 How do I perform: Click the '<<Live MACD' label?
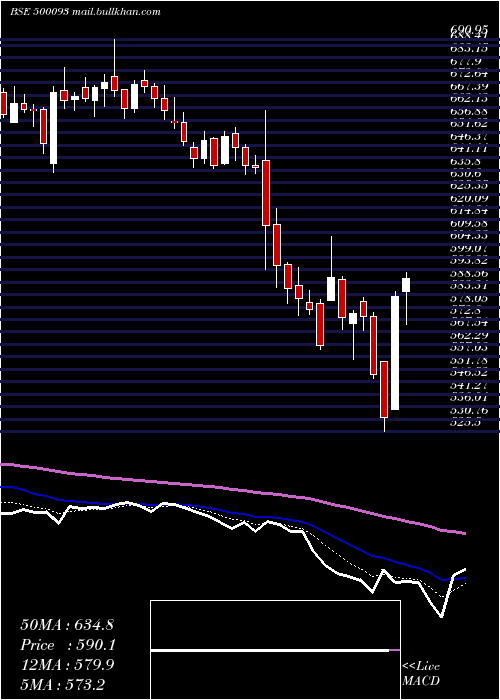click(421, 674)
